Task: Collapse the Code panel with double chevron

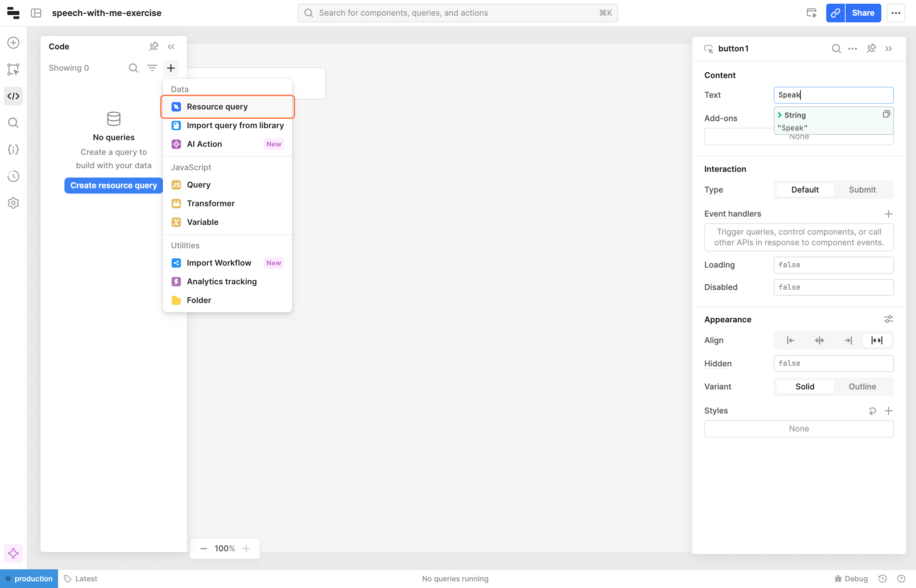Action: [x=171, y=47]
